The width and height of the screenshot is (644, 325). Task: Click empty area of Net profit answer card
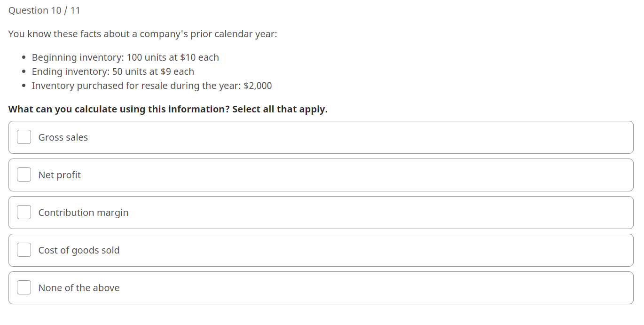[x=357, y=175]
